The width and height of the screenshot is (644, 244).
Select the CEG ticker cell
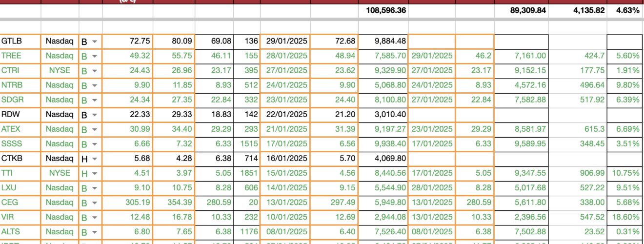pyautogui.click(x=20, y=203)
